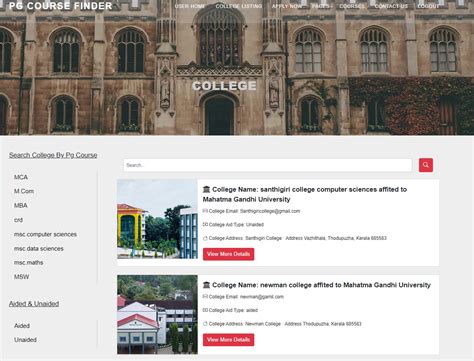The height and width of the screenshot is (361, 474).
Task: Click the email icon next to Santhigiricollege@gmail.com
Action: 205,211
